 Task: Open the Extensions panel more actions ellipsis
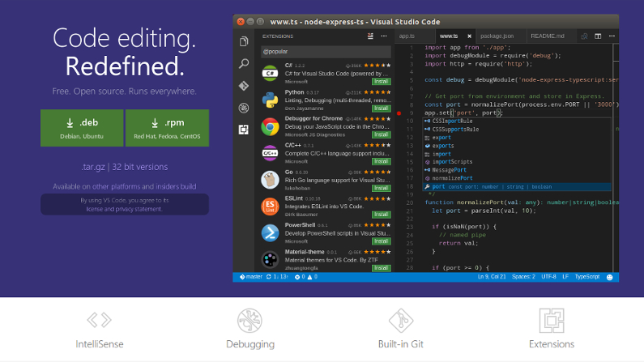384,36
